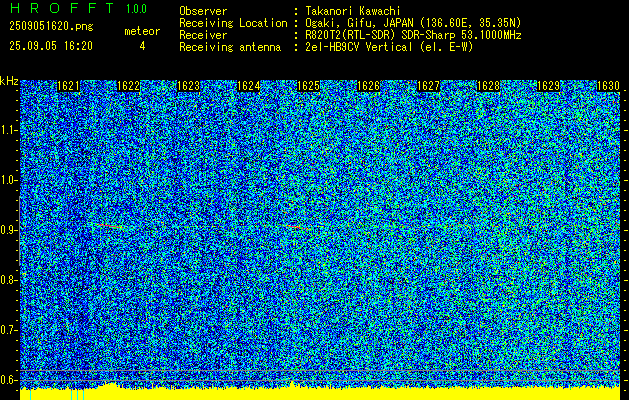Click the 0.6 kHz axis label
The image size is (629, 400).
[8, 380]
